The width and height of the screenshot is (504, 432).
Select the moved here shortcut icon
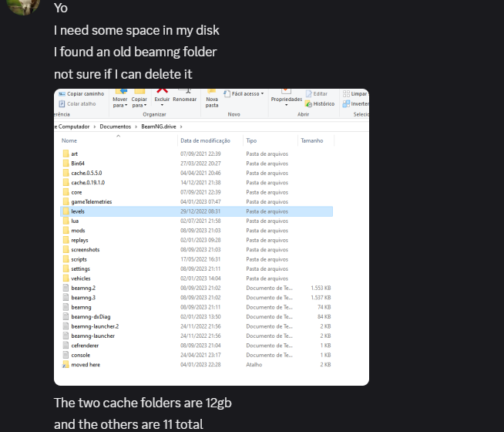(66, 364)
